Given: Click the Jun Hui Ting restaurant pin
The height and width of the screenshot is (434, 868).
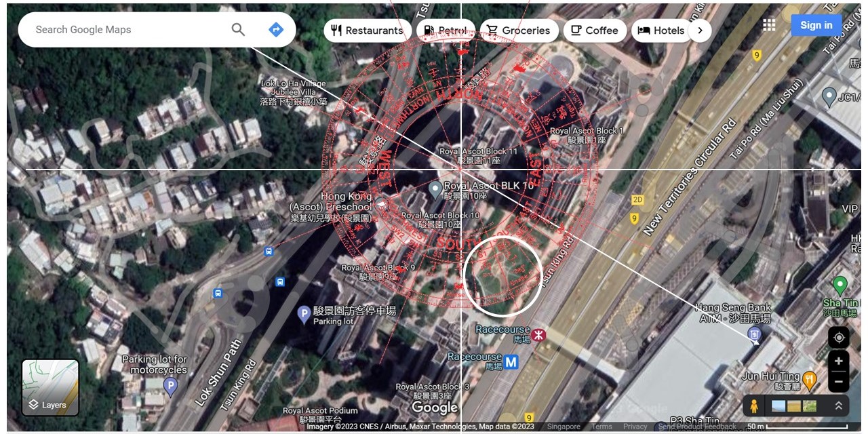Looking at the screenshot, I should click(809, 378).
